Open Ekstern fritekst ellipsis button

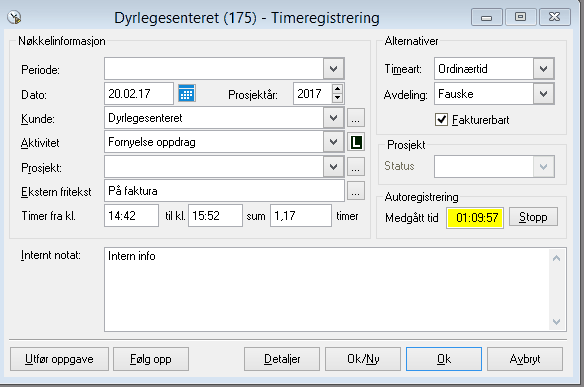[356, 191]
